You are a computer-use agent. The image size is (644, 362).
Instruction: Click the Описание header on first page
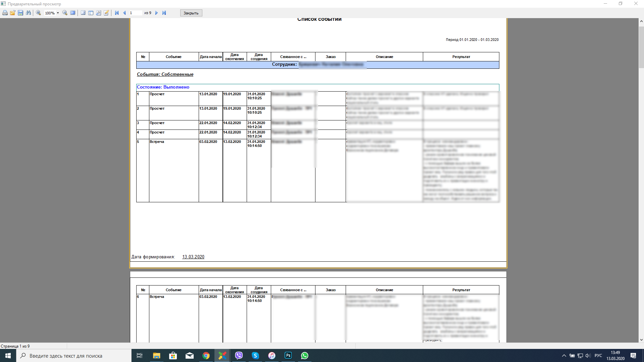pos(384,57)
